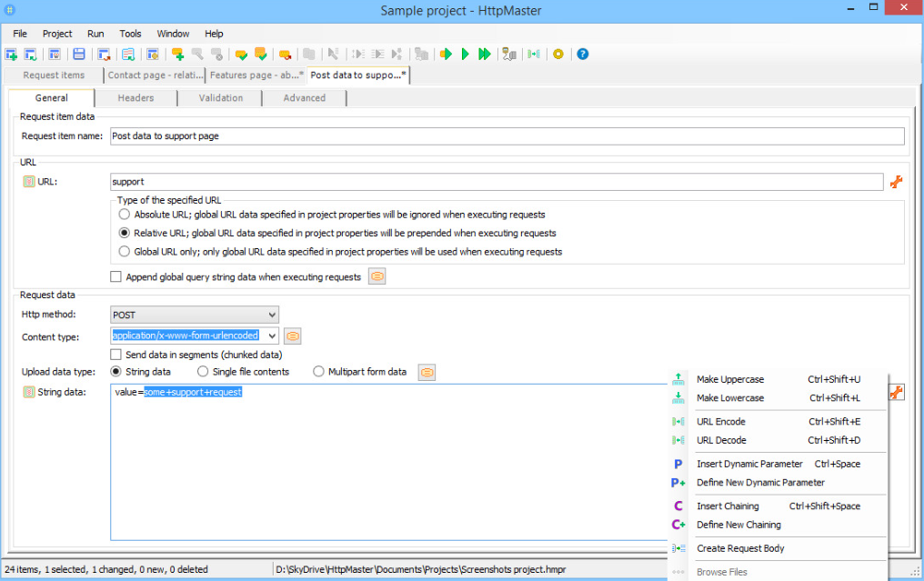Click the Make Uppercase up-arrow icon
Image resolution: width=924 pixels, height=581 pixels.
pos(678,379)
